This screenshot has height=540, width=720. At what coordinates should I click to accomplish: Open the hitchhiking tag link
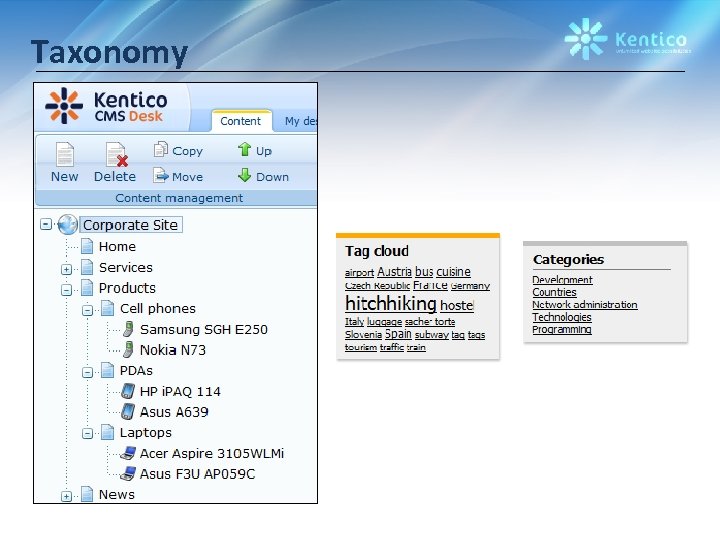(391, 304)
